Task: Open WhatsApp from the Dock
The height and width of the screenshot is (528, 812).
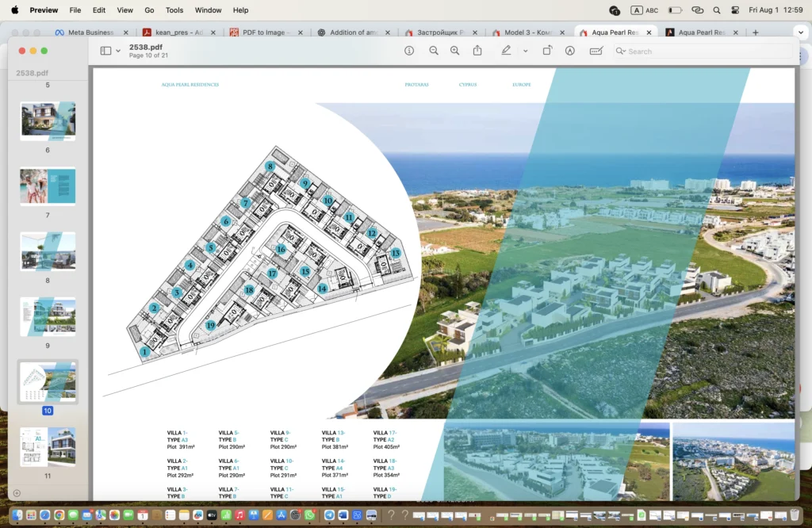Action: tap(310, 515)
